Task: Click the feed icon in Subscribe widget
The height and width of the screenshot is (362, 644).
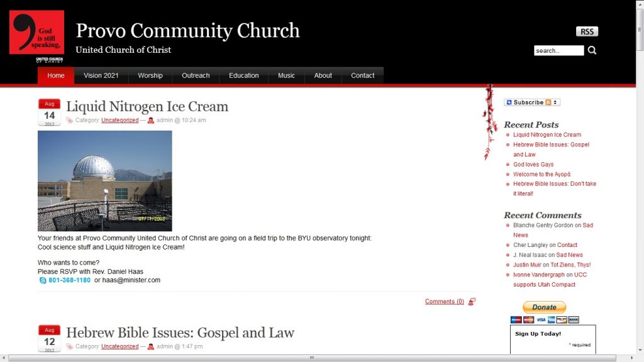Action: point(548,102)
